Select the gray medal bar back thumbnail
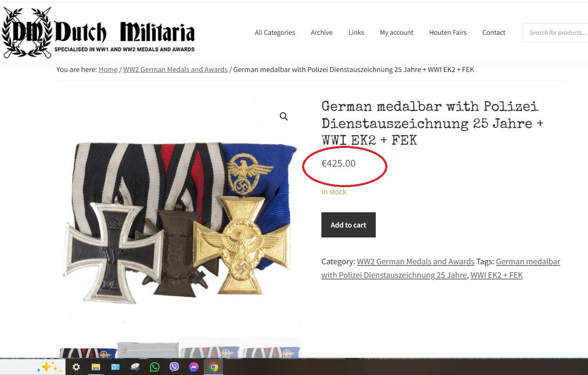 click(148, 350)
